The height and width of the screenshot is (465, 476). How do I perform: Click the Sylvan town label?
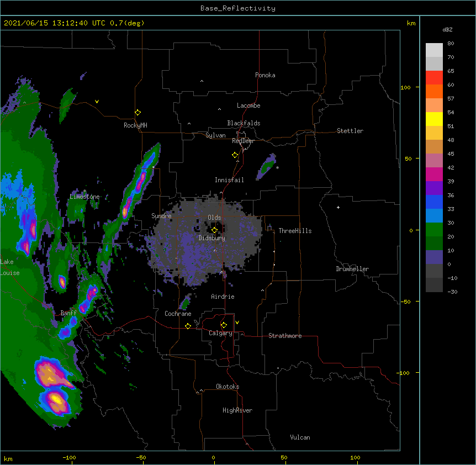(x=215, y=135)
